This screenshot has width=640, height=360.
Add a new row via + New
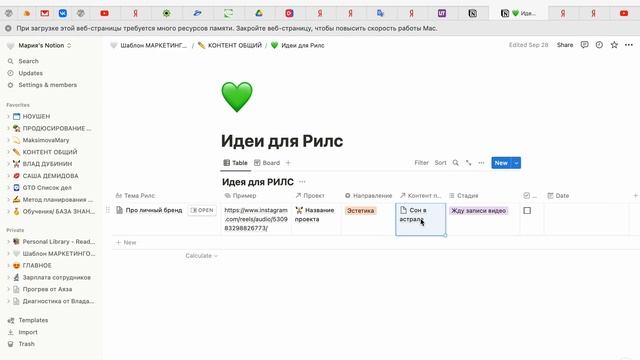tap(126, 242)
